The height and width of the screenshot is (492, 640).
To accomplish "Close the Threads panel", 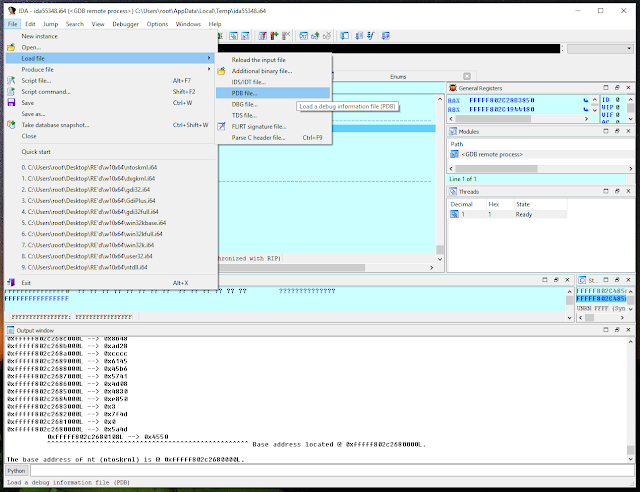I will tap(629, 191).
